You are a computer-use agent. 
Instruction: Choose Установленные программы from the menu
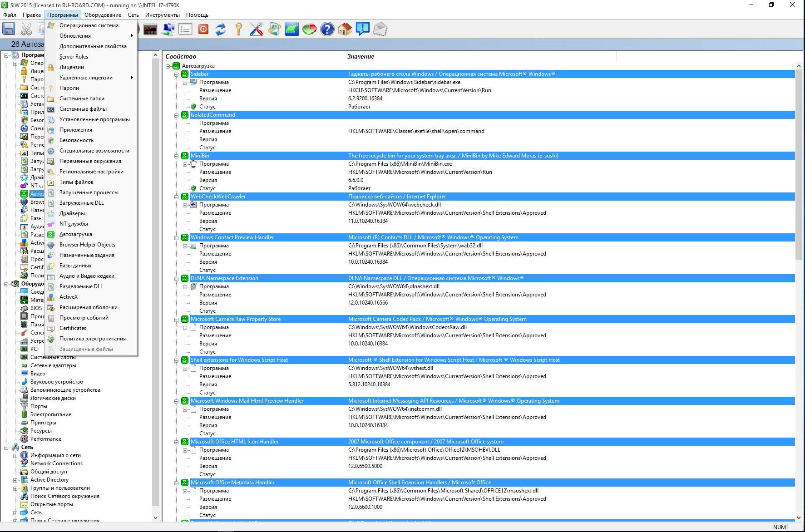coord(91,119)
